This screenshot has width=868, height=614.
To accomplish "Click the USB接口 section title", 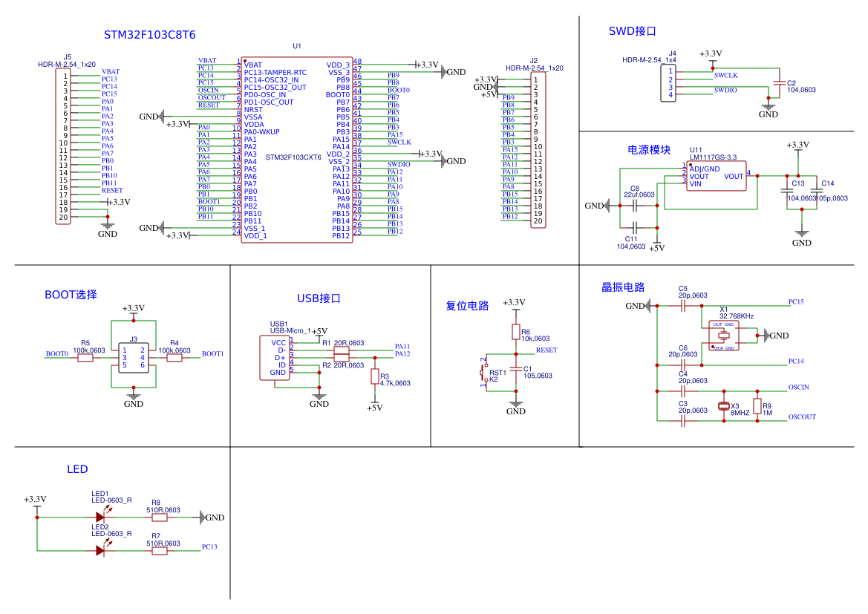I will tap(319, 298).
